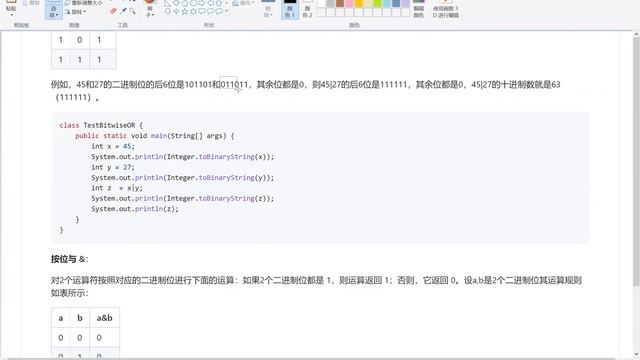The height and width of the screenshot is (360, 640).
Task: Click 'System.out.println(z);' code line
Action: (x=135, y=209)
